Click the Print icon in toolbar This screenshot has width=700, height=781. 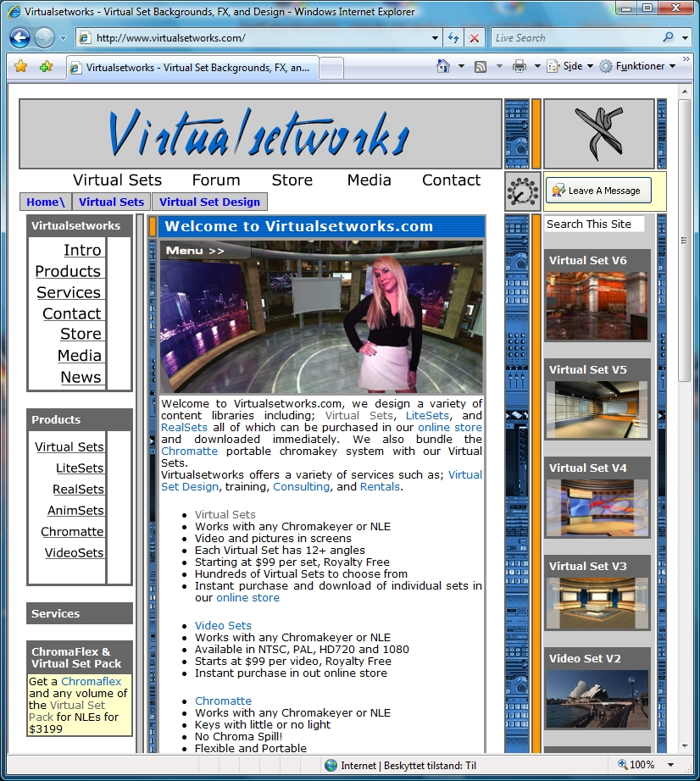(x=519, y=66)
